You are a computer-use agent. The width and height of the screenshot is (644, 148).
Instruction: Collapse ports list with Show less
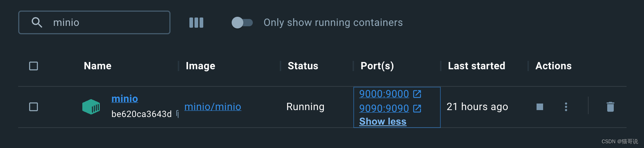click(382, 121)
